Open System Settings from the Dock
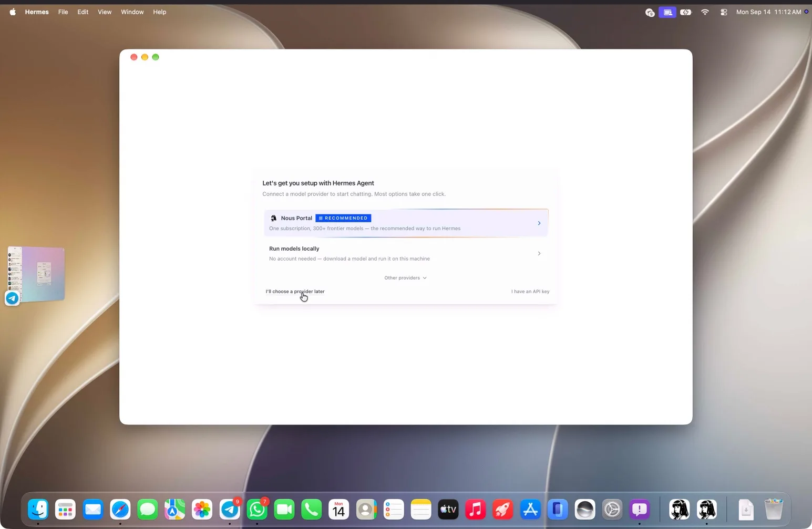The image size is (812, 529). 612,509
